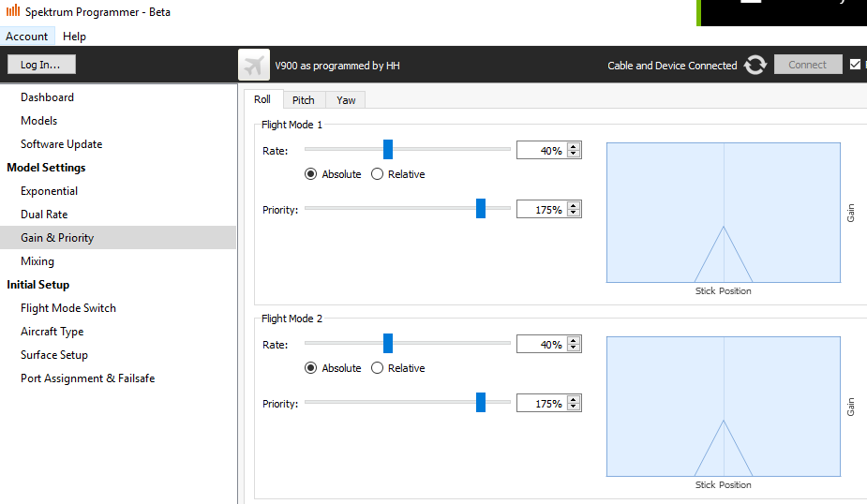Decrease Flight Mode 1 Priority with down arrow
This screenshot has width=867, height=504.
(574, 214)
